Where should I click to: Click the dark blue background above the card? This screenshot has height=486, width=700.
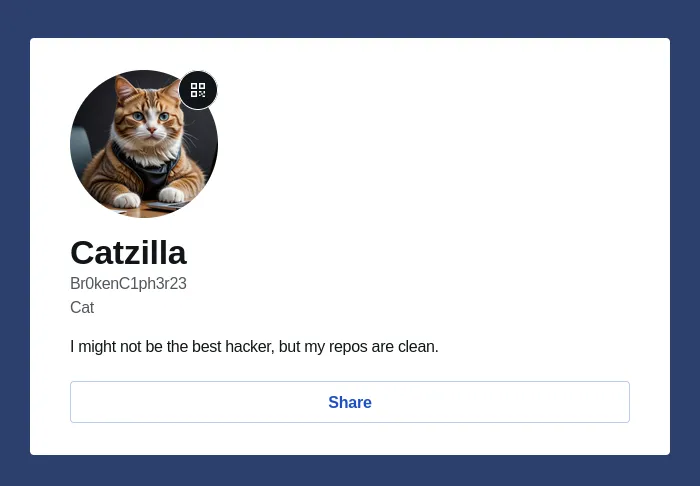point(350,18)
